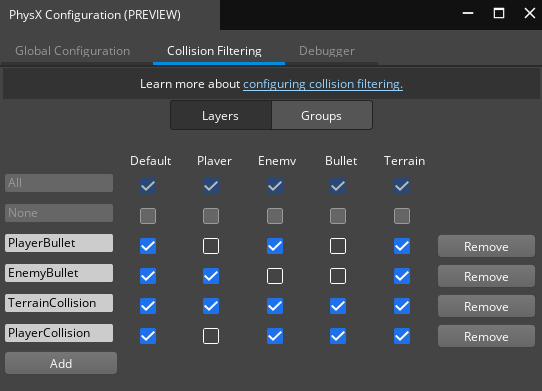This screenshot has width=542, height=391.
Task: Remove the PlayerCollision group
Action: click(486, 336)
